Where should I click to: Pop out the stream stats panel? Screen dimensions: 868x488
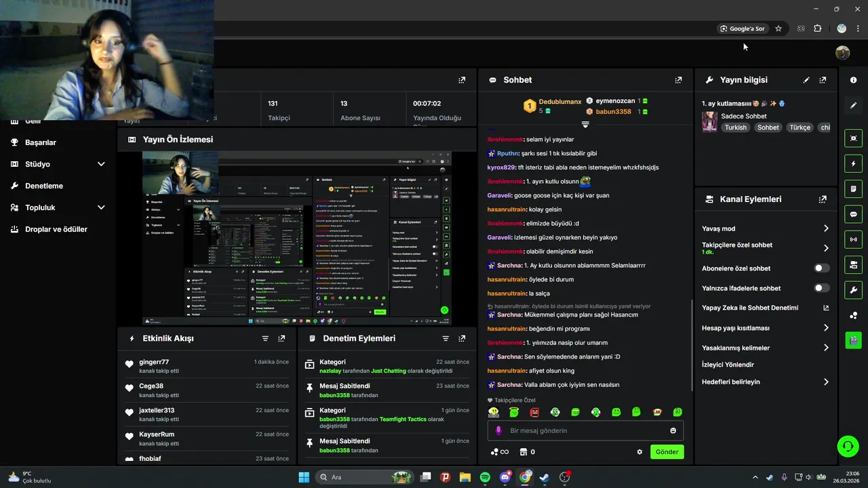pyautogui.click(x=462, y=80)
